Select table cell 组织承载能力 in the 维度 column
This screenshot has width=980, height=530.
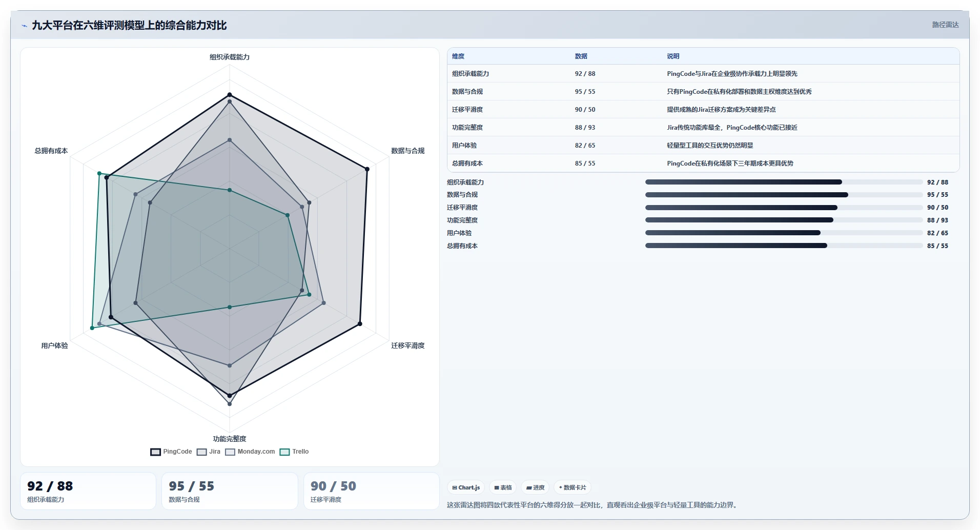coord(471,74)
